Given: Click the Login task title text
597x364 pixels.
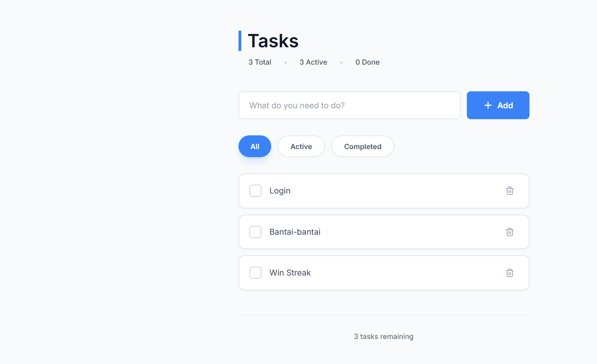Looking at the screenshot, I should 280,191.
